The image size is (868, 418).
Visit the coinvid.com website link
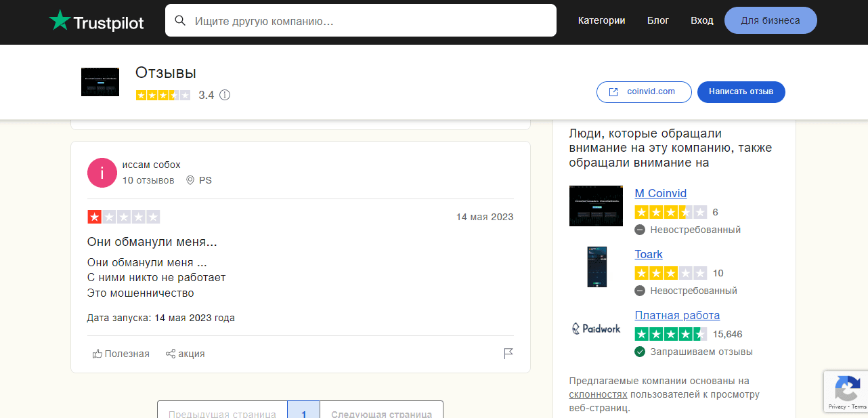point(643,91)
